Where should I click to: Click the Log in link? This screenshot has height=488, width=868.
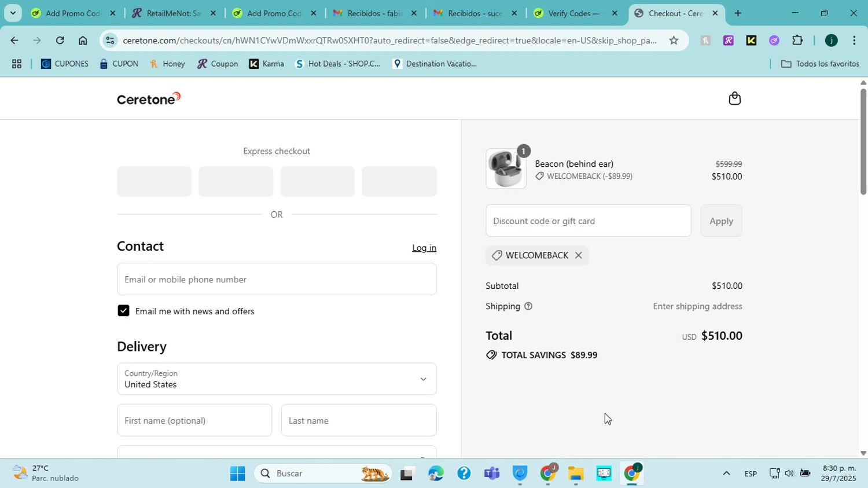pyautogui.click(x=424, y=248)
